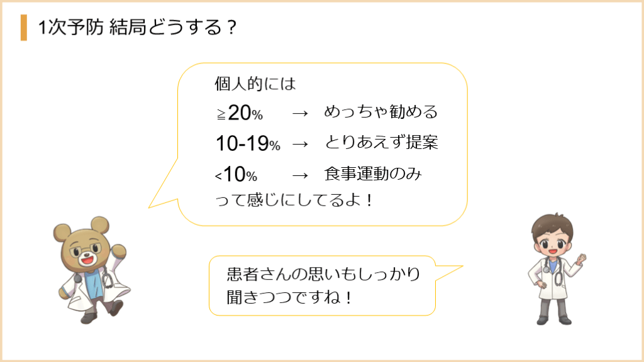This screenshot has width=644, height=362.
Task: Select the 10-19% risk range text
Action: point(248,144)
